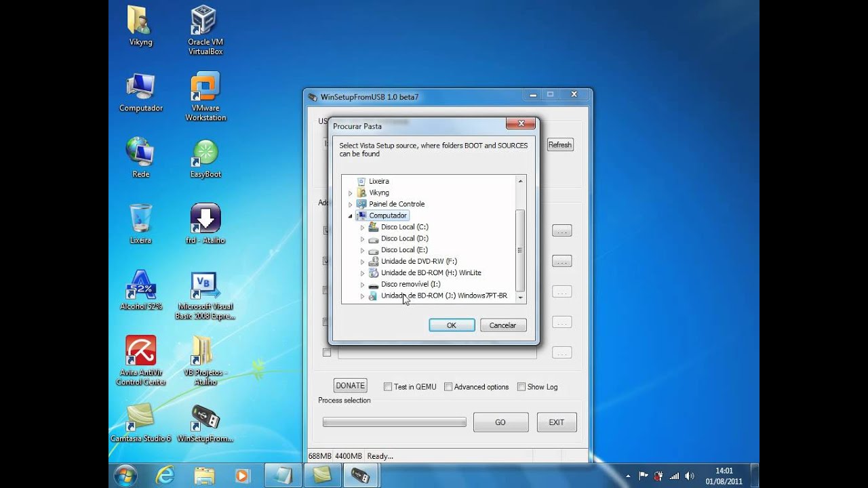The height and width of the screenshot is (488, 868).
Task: Open Action Center flag tray icon
Action: [x=644, y=476]
